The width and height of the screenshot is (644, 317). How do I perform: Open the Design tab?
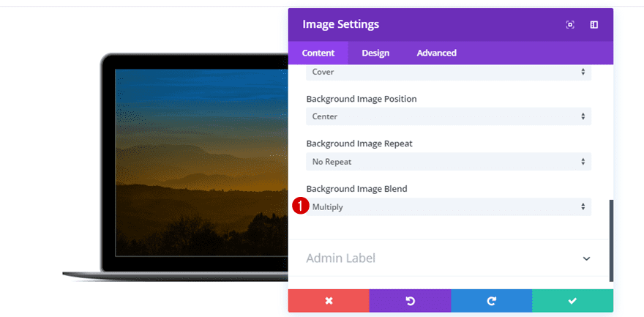(375, 53)
